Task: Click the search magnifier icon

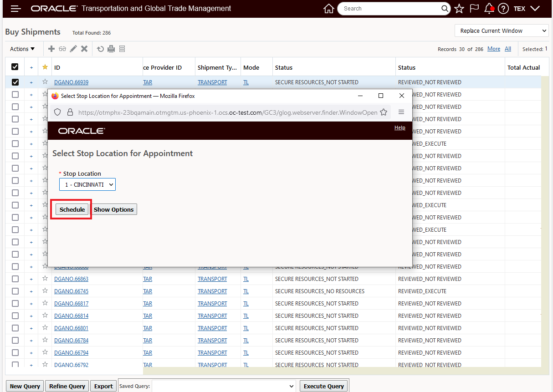Action: pos(445,9)
